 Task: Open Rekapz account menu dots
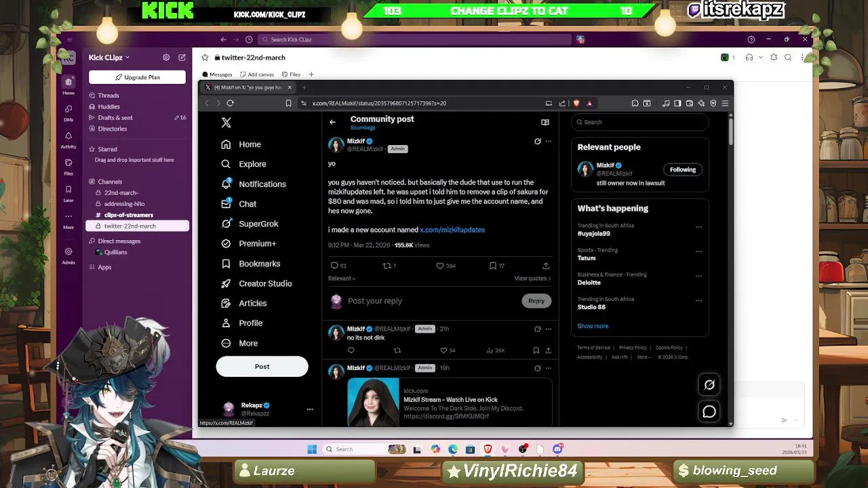(x=310, y=409)
